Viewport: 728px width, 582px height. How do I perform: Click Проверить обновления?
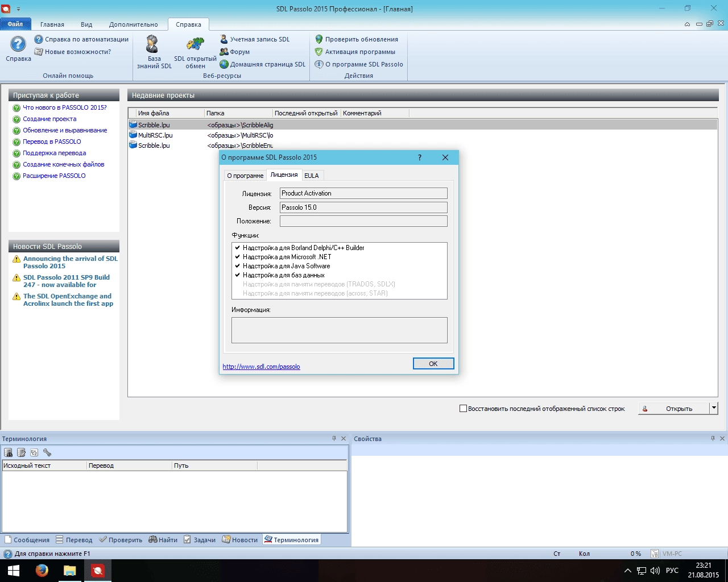tap(357, 39)
